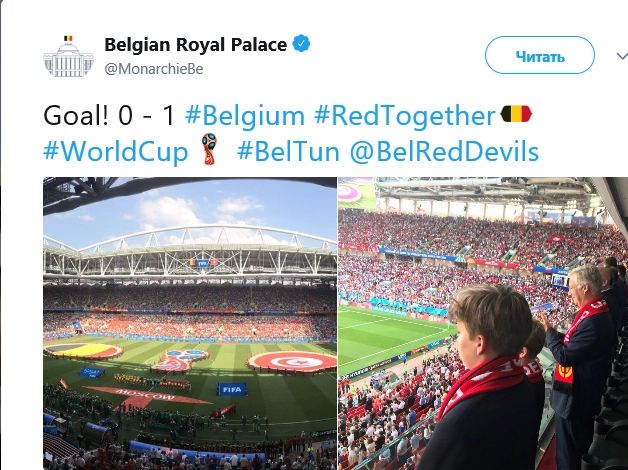Click the "Goal! 0 - 1" tweet text

(x=109, y=116)
